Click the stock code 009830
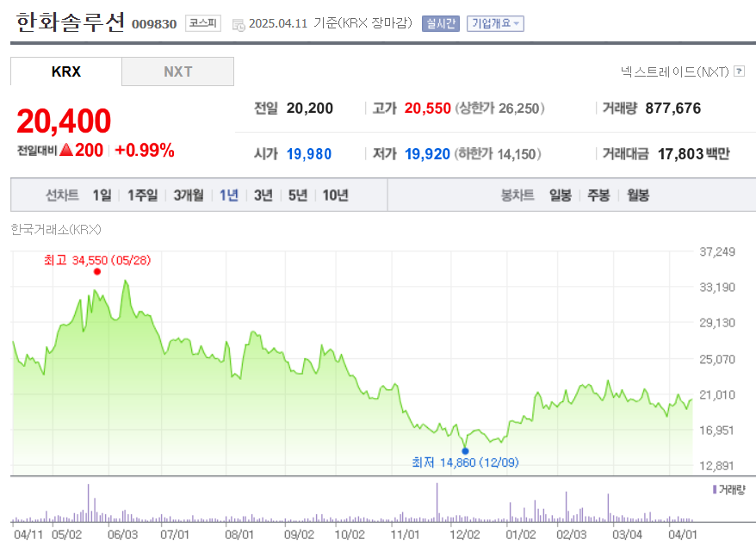This screenshot has height=552, width=756. click(x=154, y=24)
